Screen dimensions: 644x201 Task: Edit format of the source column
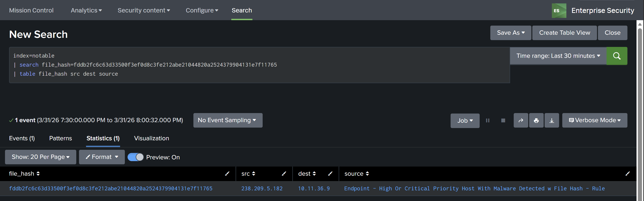[627, 174]
